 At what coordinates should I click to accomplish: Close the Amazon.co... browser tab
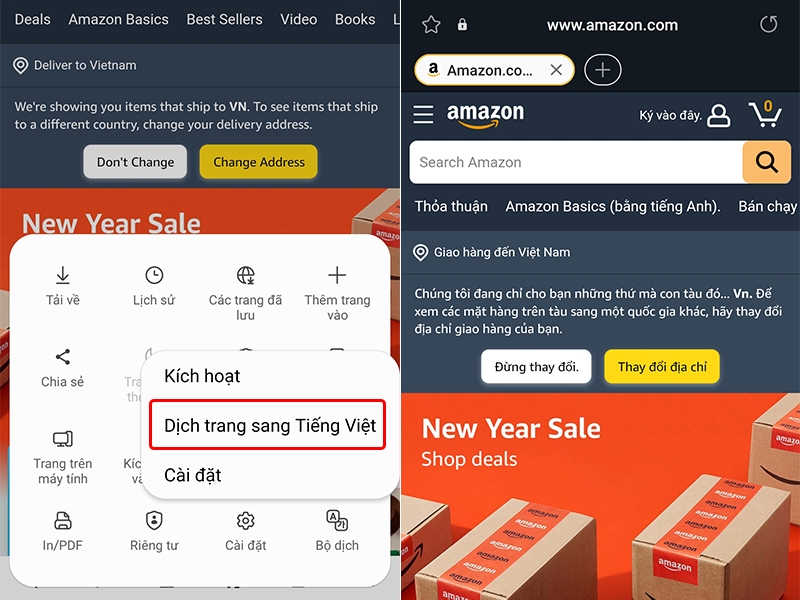coord(556,70)
